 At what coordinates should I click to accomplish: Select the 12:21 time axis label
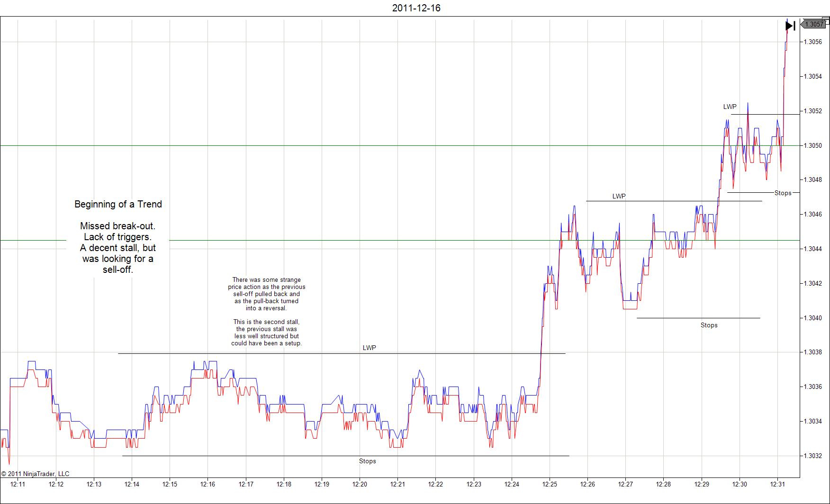397,484
